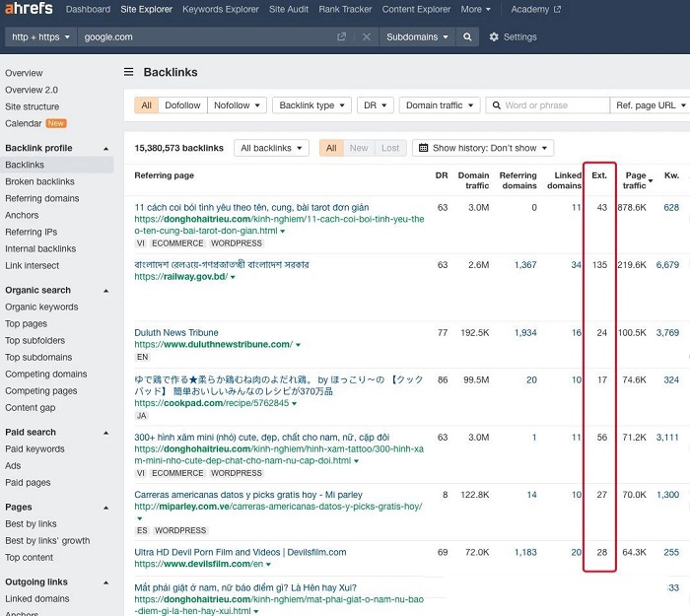
Task: Open Organic keywords in sidebar
Action: pyautogui.click(x=41, y=307)
